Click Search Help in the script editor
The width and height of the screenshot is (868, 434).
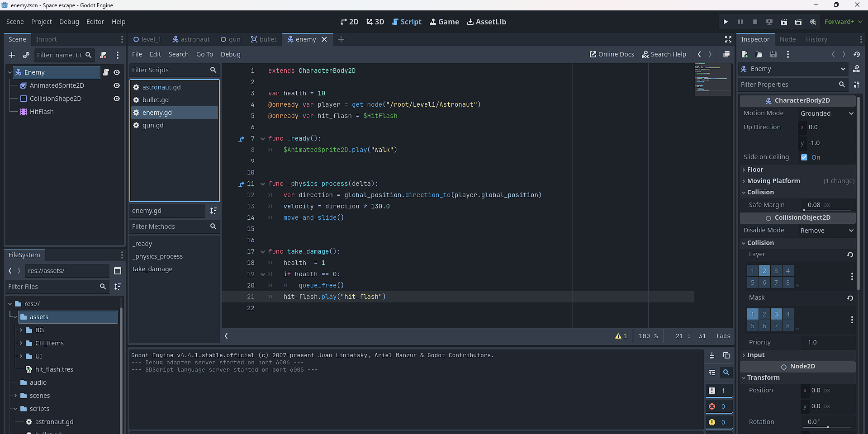pos(664,54)
